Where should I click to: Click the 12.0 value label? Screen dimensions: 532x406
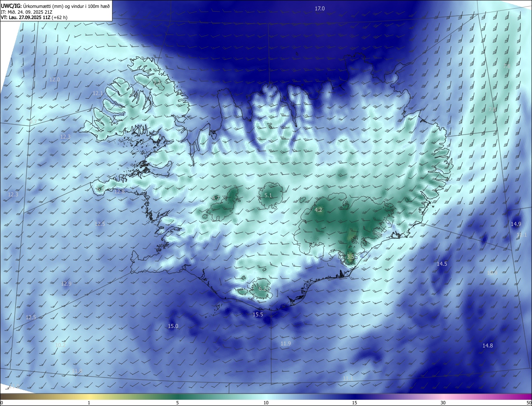coord(55,80)
